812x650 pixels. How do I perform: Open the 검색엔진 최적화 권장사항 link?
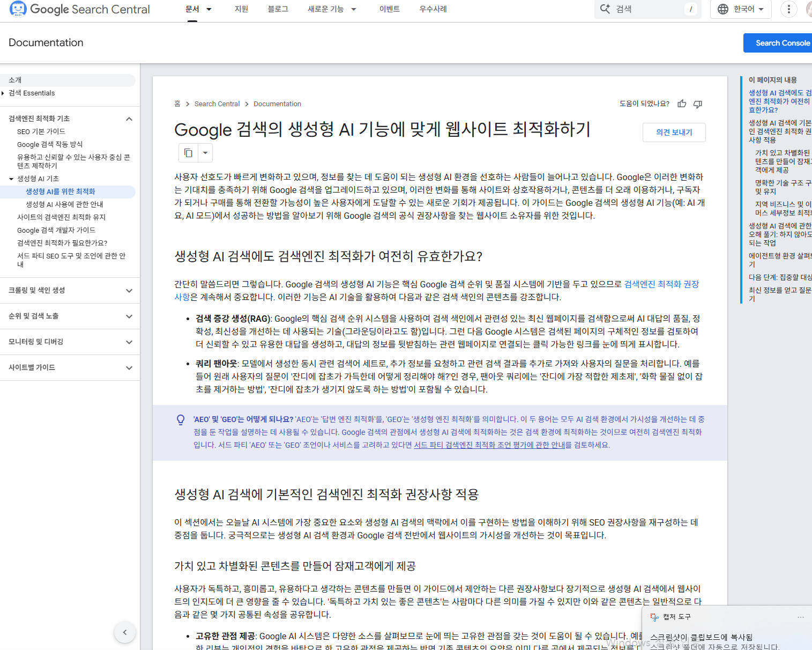pyautogui.click(x=661, y=284)
